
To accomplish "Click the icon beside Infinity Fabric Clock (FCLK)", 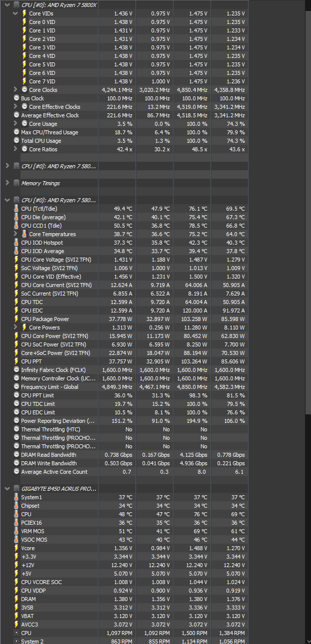I will [16, 370].
